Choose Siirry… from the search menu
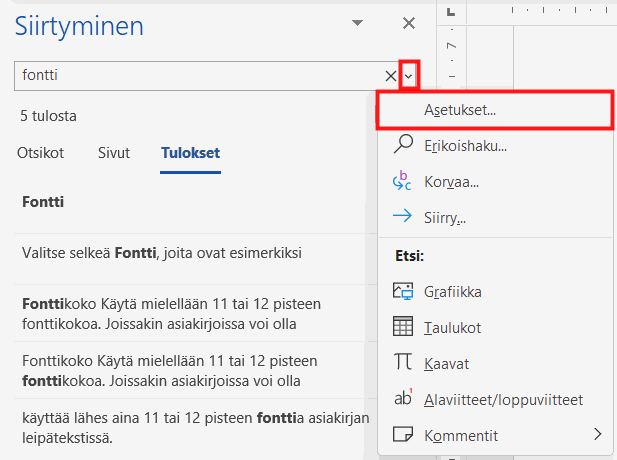617x460 pixels. click(495, 218)
